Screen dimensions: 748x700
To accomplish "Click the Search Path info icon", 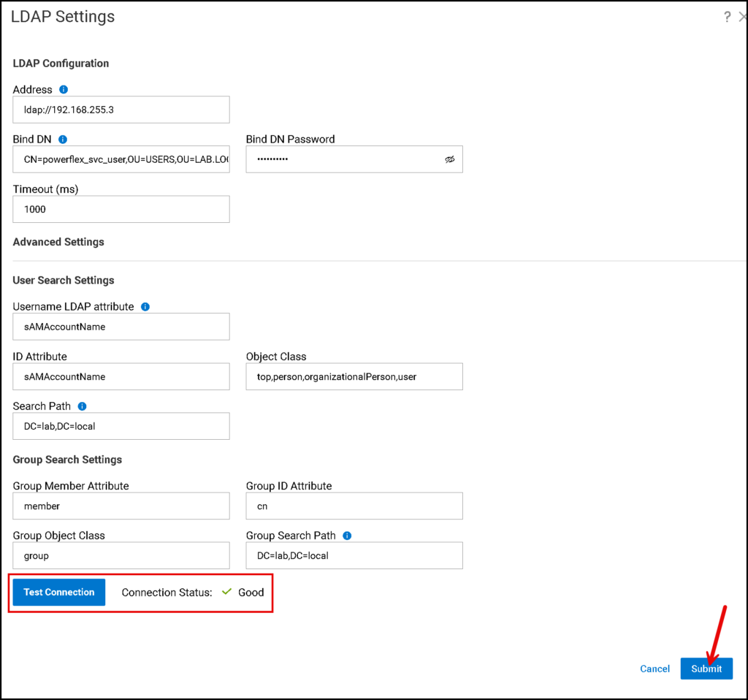I will 80,406.
